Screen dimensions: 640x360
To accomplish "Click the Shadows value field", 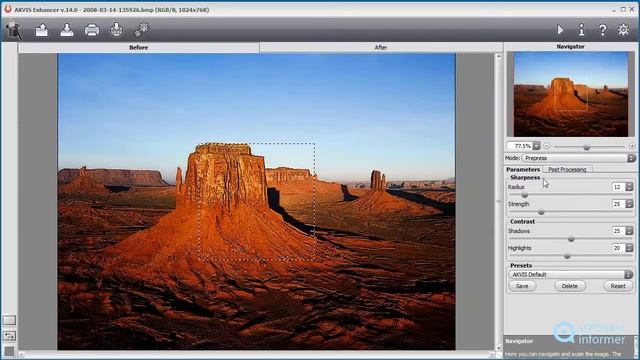I will (618, 231).
